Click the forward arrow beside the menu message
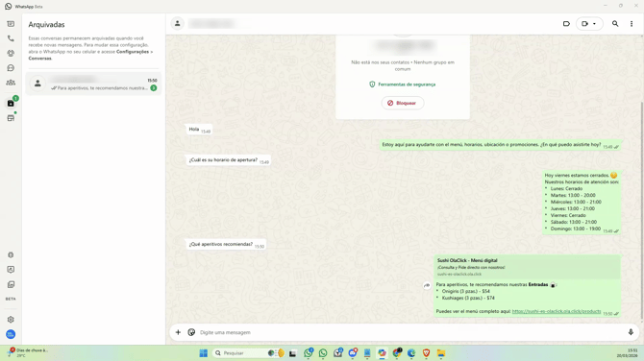The image size is (644, 361). tap(427, 285)
